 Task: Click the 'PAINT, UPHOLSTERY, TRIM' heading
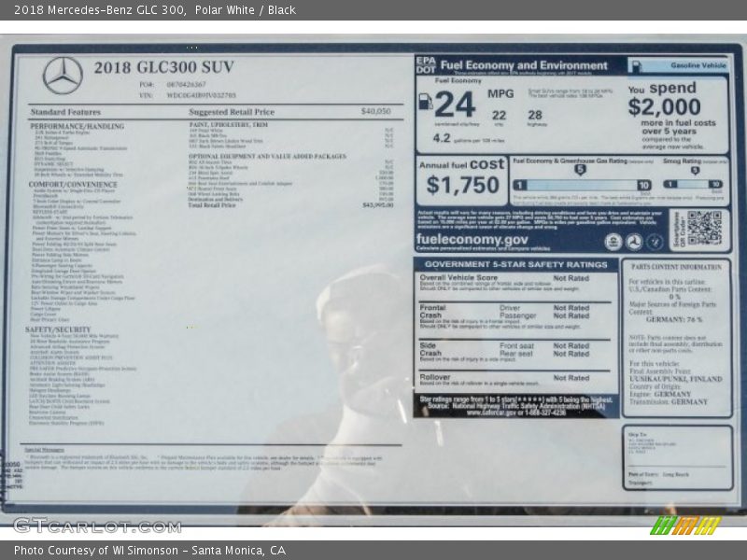click(x=228, y=125)
